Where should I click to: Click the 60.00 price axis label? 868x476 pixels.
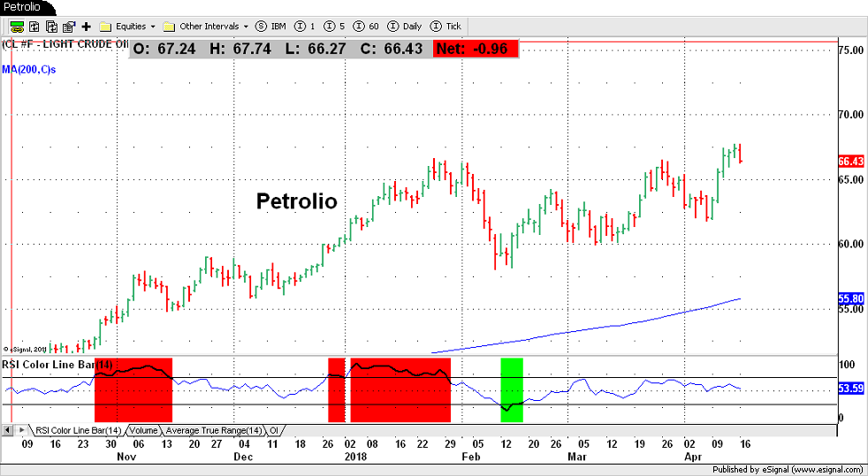pos(851,244)
